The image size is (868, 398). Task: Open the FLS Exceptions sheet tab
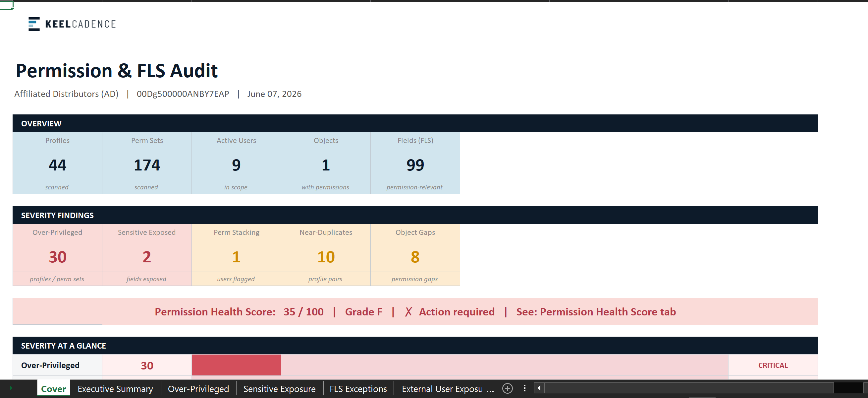coord(358,389)
